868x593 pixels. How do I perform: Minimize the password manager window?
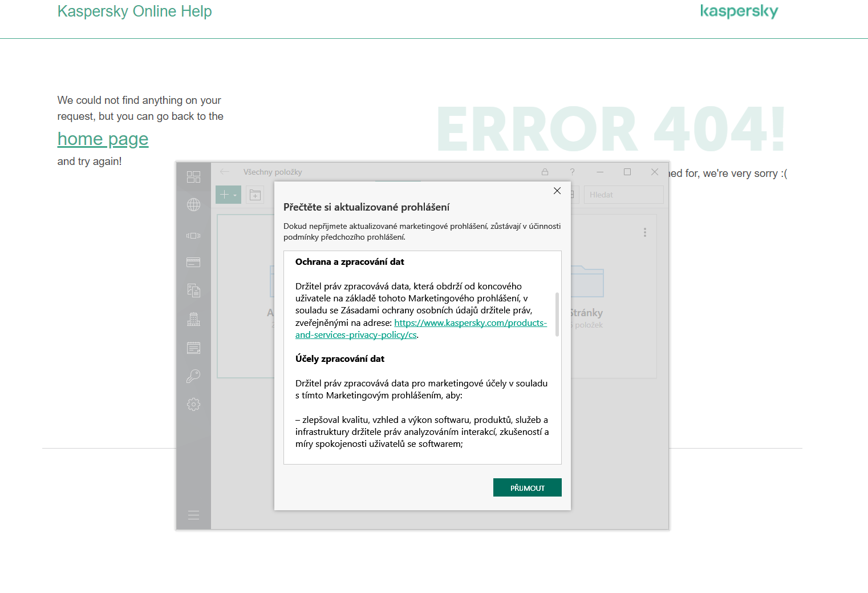[x=600, y=172]
